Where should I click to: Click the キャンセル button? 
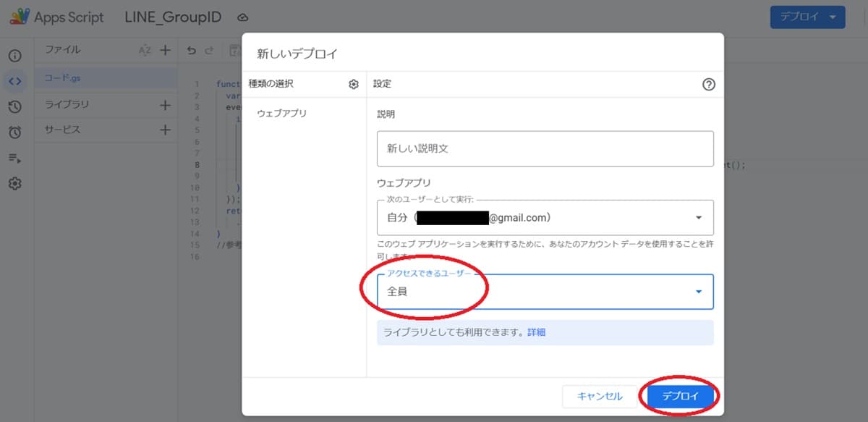pyautogui.click(x=599, y=396)
